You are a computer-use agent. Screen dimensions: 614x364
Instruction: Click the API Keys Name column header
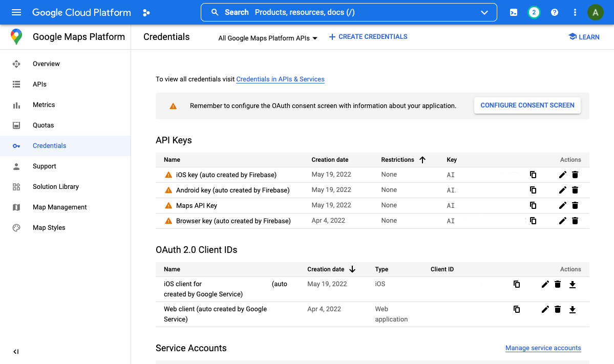point(172,160)
